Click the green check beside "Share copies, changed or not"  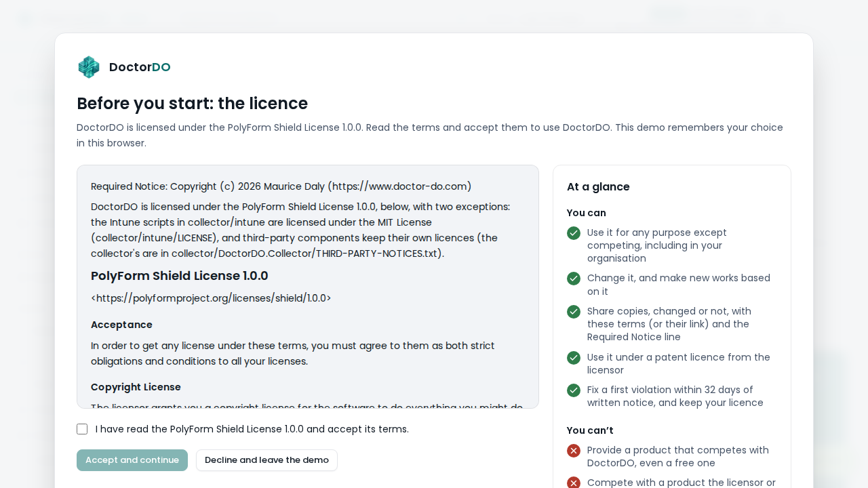(574, 312)
